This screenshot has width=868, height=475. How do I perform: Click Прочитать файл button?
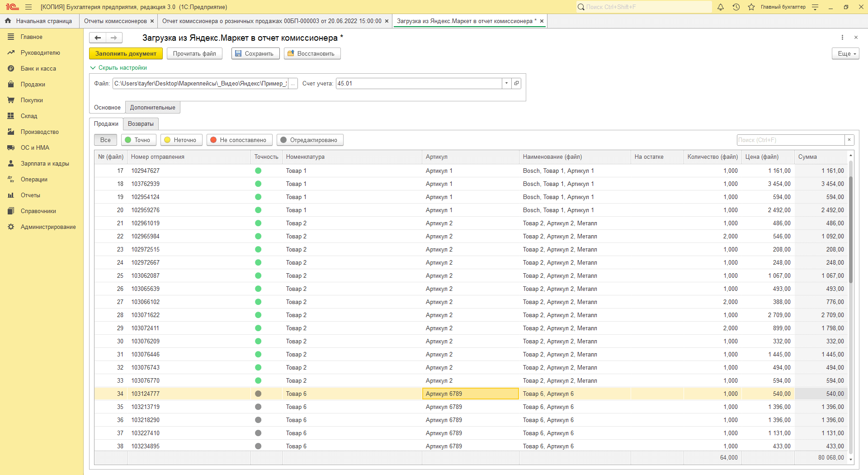tap(194, 53)
